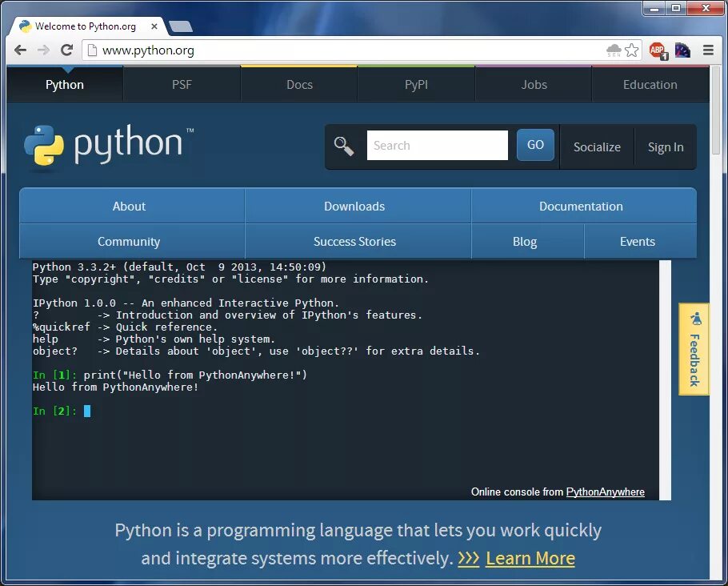Open a new browser tab
Screen dimensions: 728x586
[181, 27]
